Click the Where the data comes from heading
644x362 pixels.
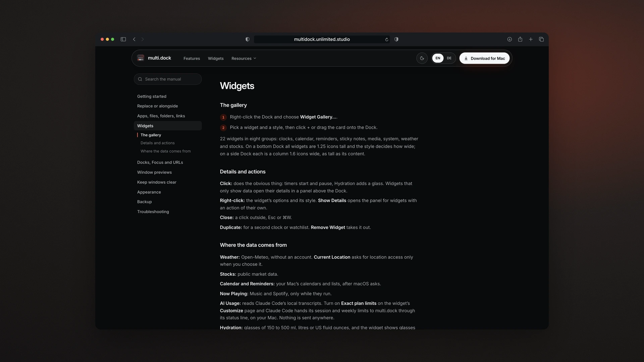[253, 245]
